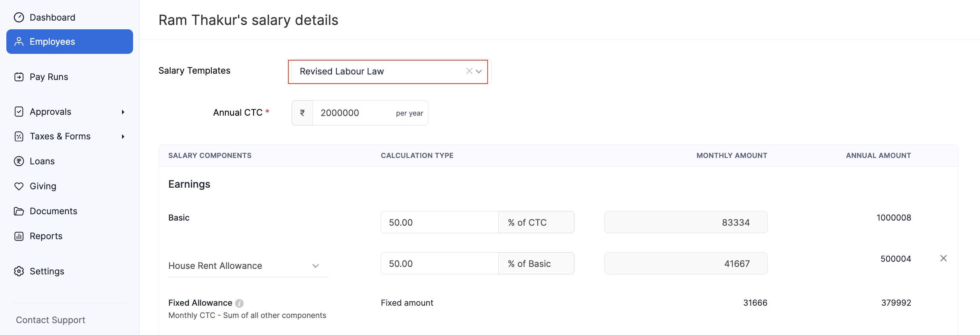Switch to the Taxes & Forms menu item
This screenshot has width=980, height=335.
point(60,136)
